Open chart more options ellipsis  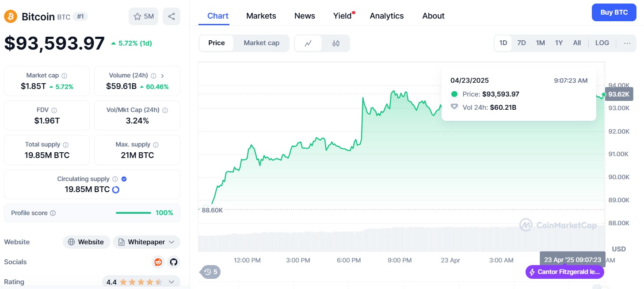pos(627,43)
